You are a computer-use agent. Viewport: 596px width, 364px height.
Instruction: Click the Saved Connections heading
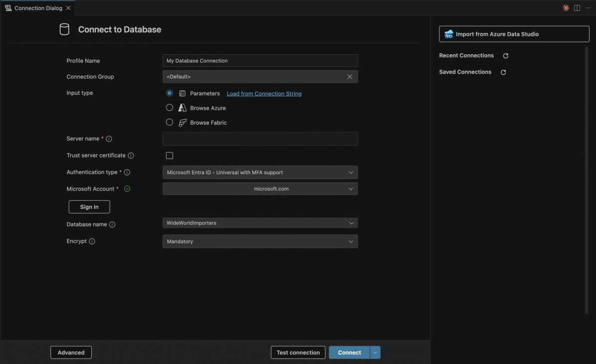pyautogui.click(x=465, y=72)
